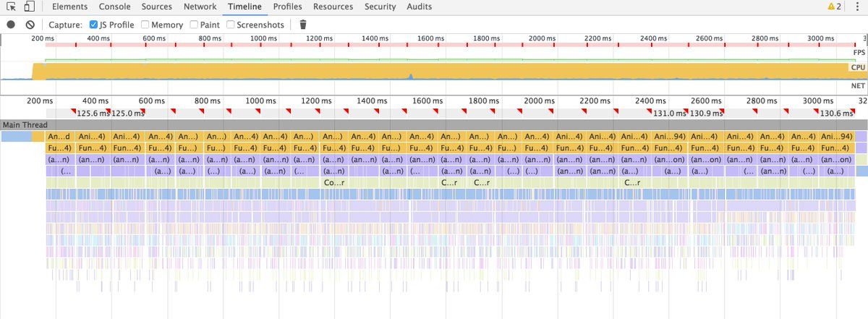Switch to the Elements tab
The width and height of the screenshot is (868, 319).
coord(70,7)
